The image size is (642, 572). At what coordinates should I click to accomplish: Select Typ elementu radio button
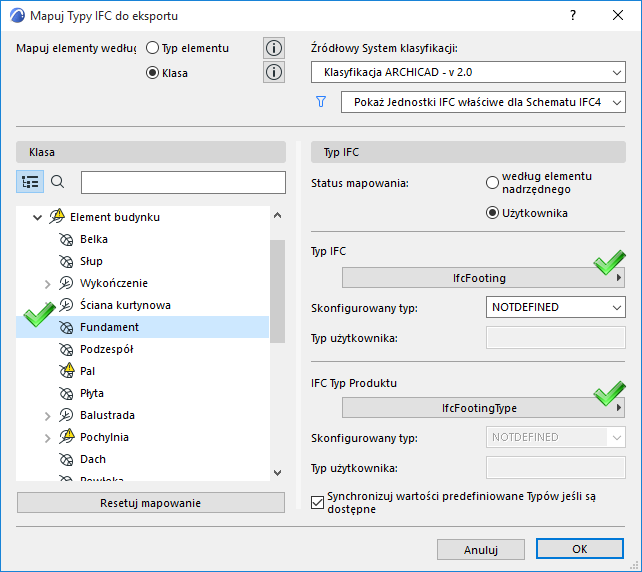click(152, 48)
